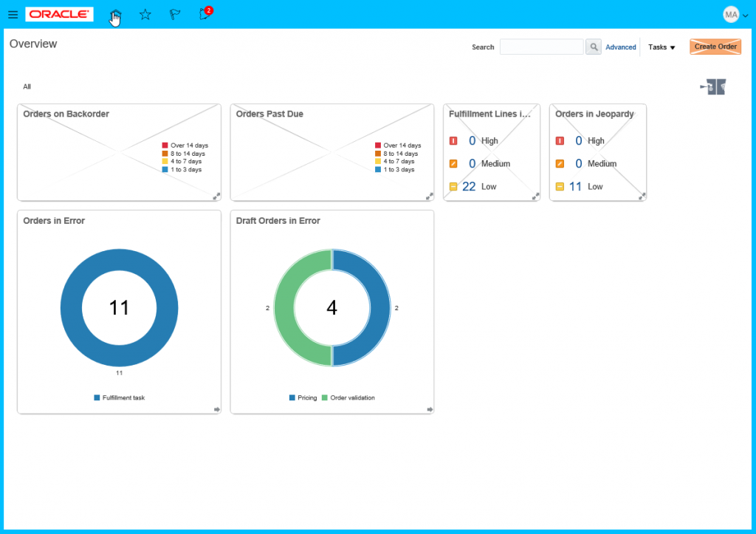Open the hamburger navigator menu

[13, 15]
